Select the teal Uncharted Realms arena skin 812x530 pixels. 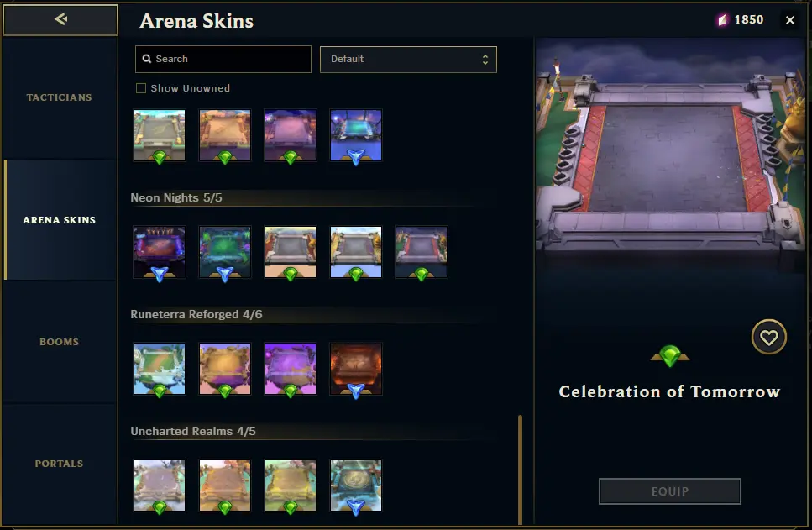click(x=356, y=485)
